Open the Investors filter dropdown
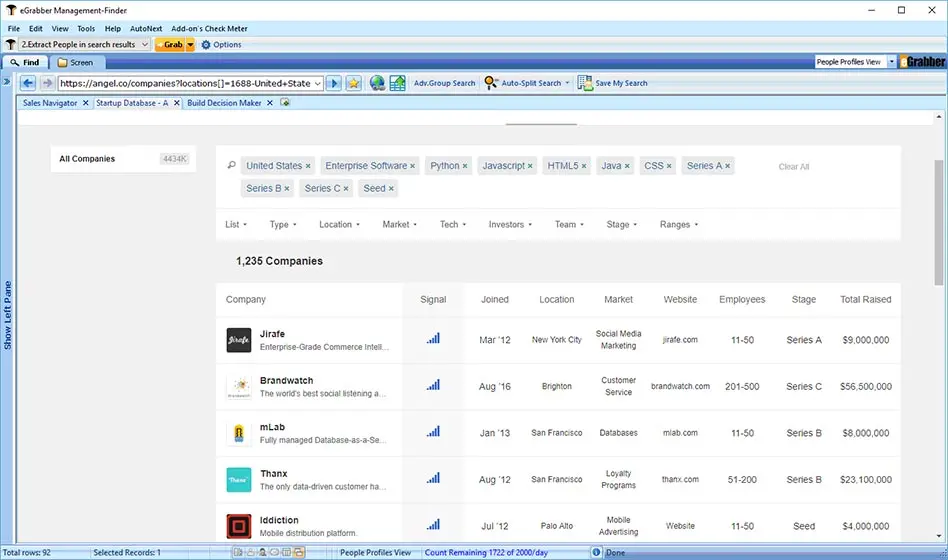The height and width of the screenshot is (560, 948). 510,224
